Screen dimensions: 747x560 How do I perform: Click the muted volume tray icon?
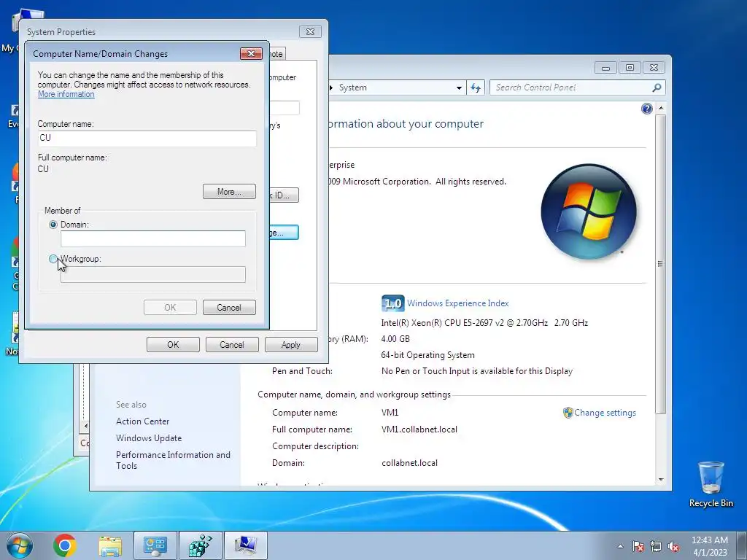click(x=673, y=546)
